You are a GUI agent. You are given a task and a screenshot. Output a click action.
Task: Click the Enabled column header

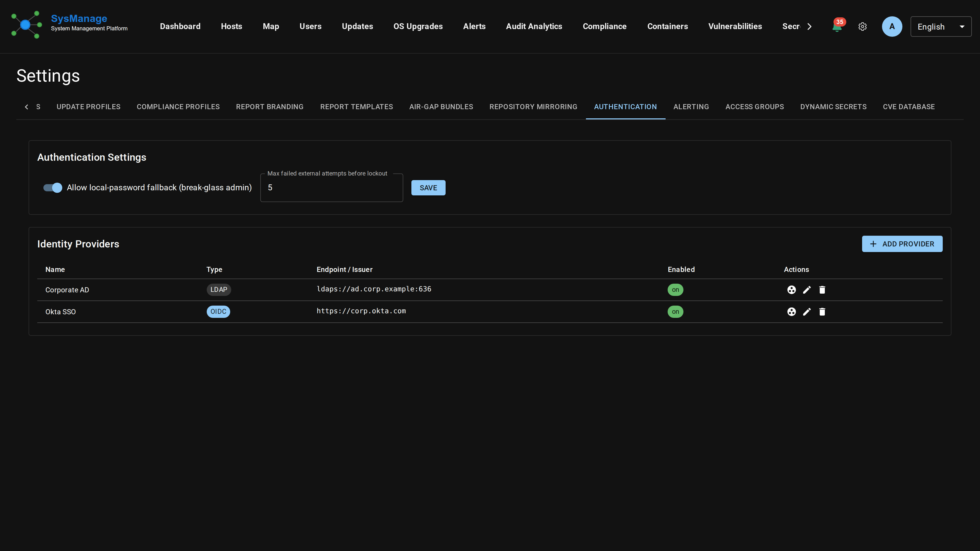pos(681,270)
